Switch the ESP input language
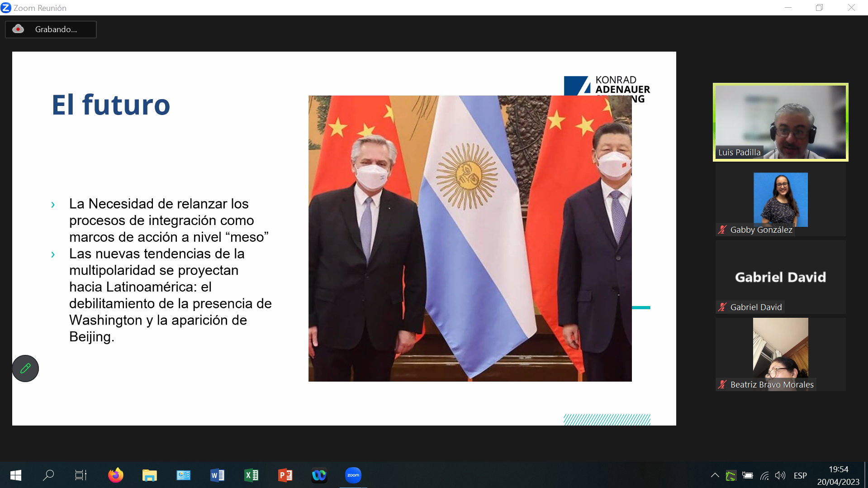Image resolution: width=868 pixels, height=488 pixels. (800, 475)
